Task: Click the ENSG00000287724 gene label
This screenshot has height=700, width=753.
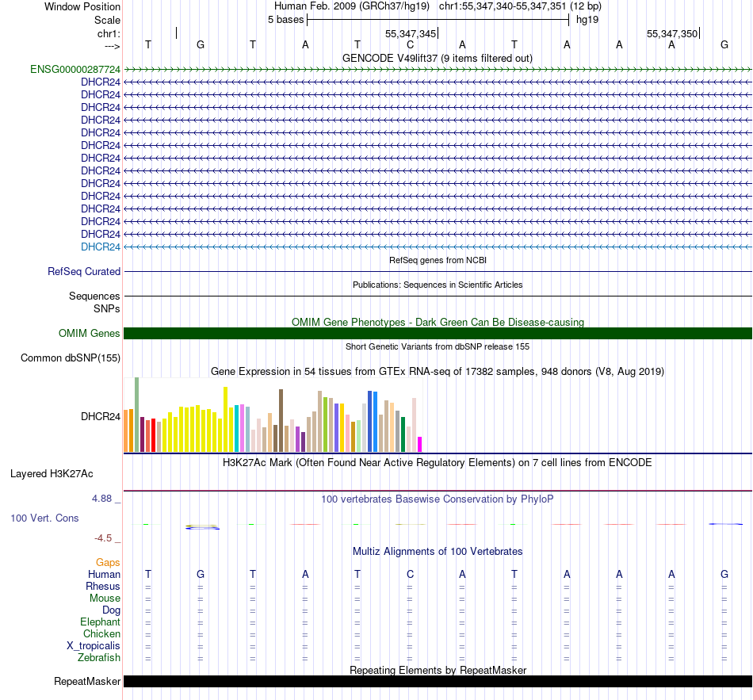Action: pyautogui.click(x=75, y=70)
